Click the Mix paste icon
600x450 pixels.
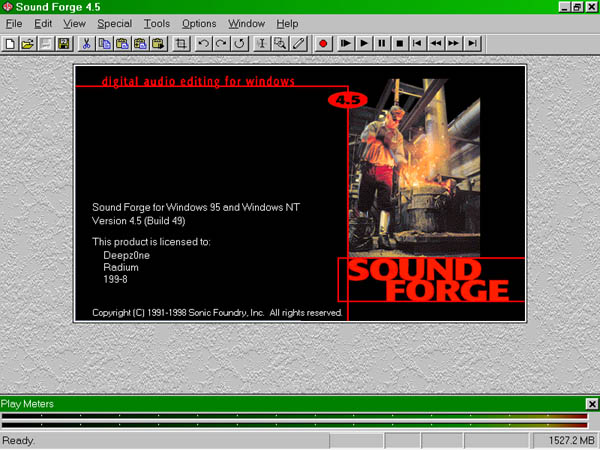[x=140, y=44]
